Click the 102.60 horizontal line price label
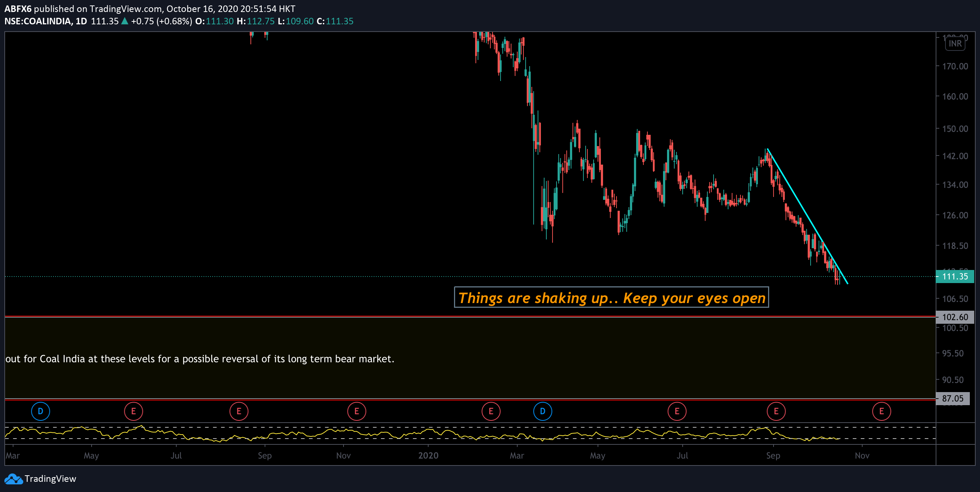Image resolution: width=980 pixels, height=492 pixels. click(955, 317)
